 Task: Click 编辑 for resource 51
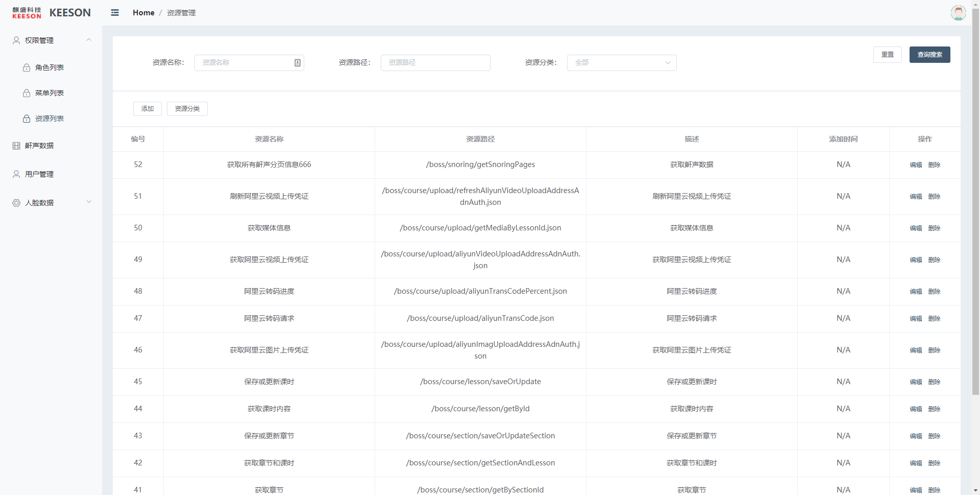coord(916,197)
